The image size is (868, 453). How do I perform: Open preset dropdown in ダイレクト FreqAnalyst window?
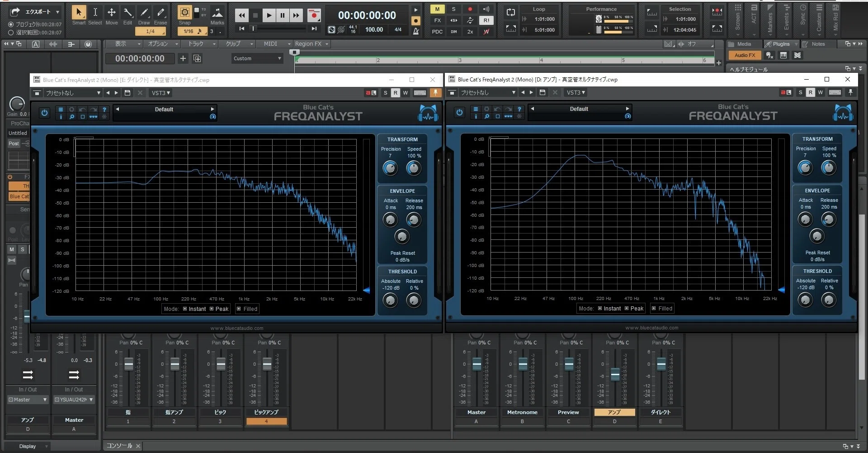click(x=72, y=93)
